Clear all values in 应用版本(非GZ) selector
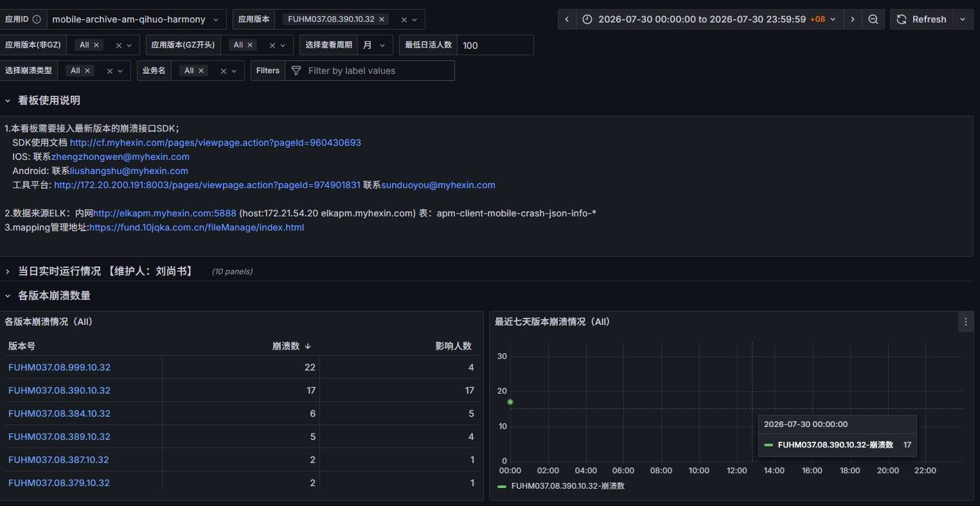Image resolution: width=980 pixels, height=506 pixels. tap(119, 46)
